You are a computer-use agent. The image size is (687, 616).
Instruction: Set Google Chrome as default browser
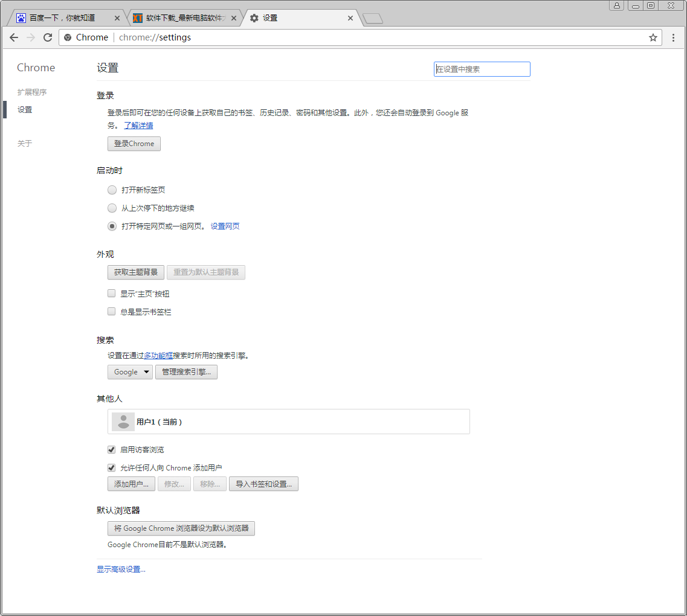pos(181,528)
